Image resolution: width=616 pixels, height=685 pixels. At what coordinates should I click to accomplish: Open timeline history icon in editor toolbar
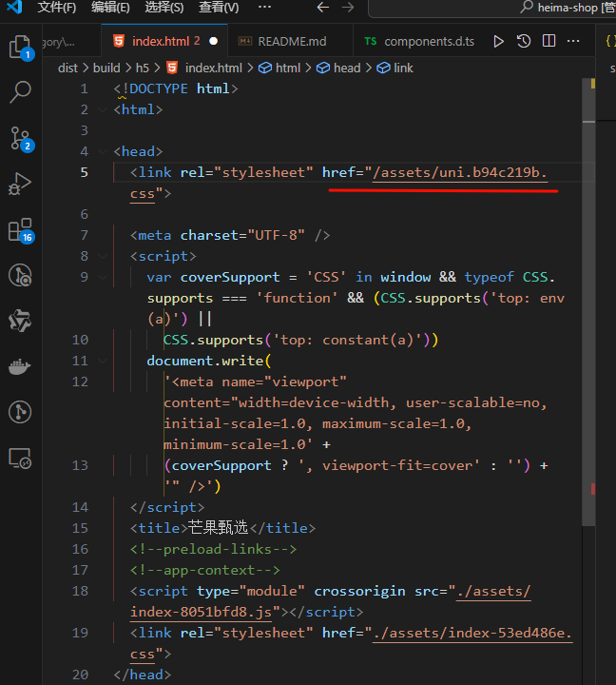click(x=524, y=42)
